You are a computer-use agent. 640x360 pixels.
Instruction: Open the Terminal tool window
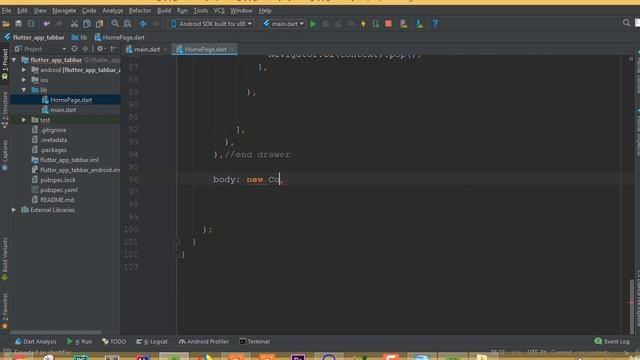[255, 342]
